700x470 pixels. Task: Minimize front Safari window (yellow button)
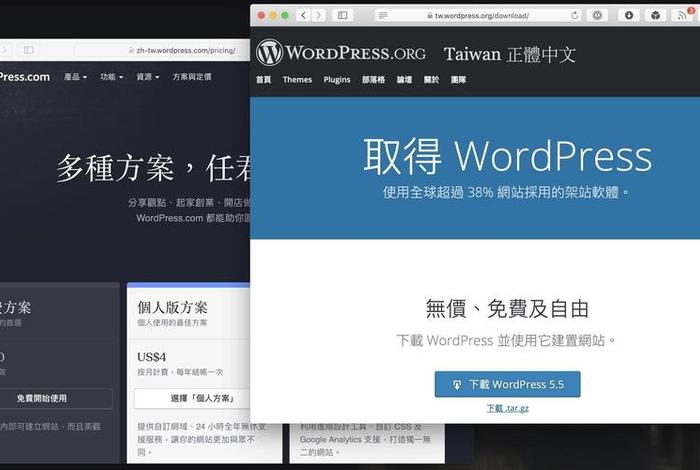(273, 15)
